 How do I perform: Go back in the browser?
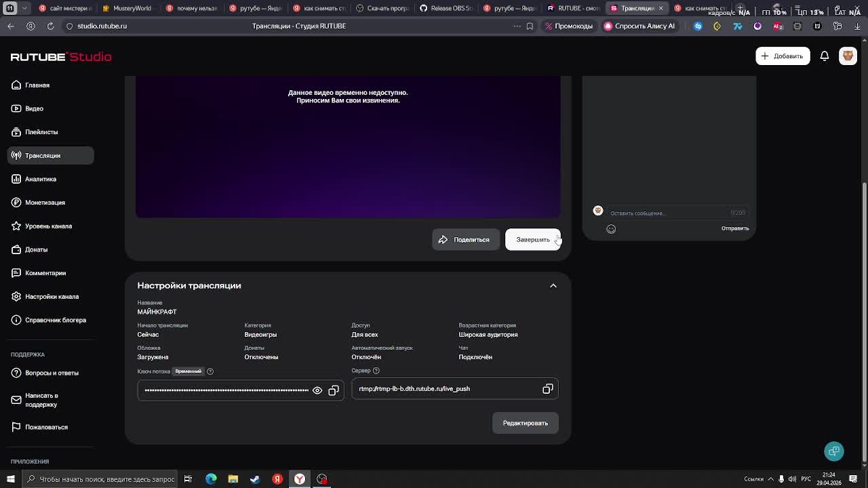pyautogui.click(x=11, y=26)
